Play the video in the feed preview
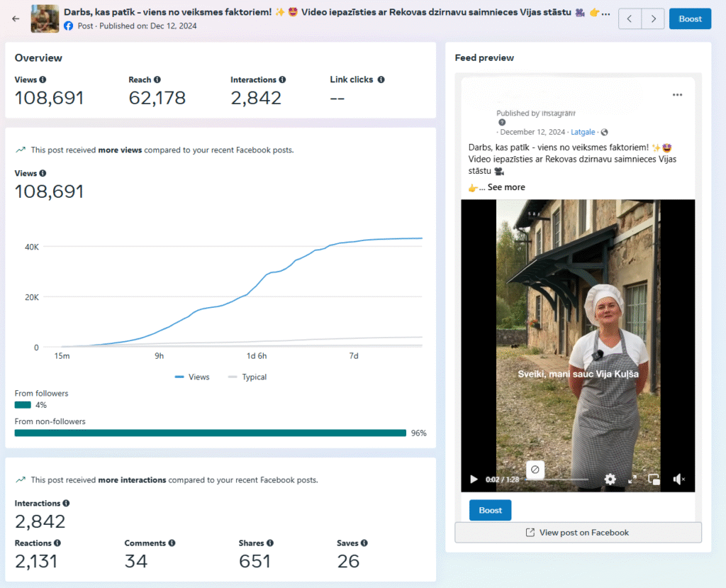 pyautogui.click(x=474, y=479)
